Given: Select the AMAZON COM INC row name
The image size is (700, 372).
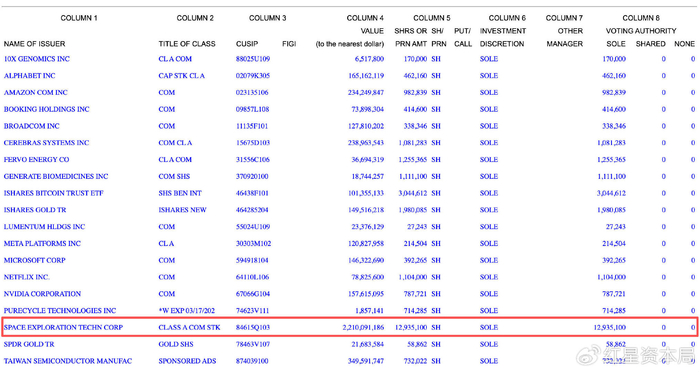Looking at the screenshot, I should [36, 92].
